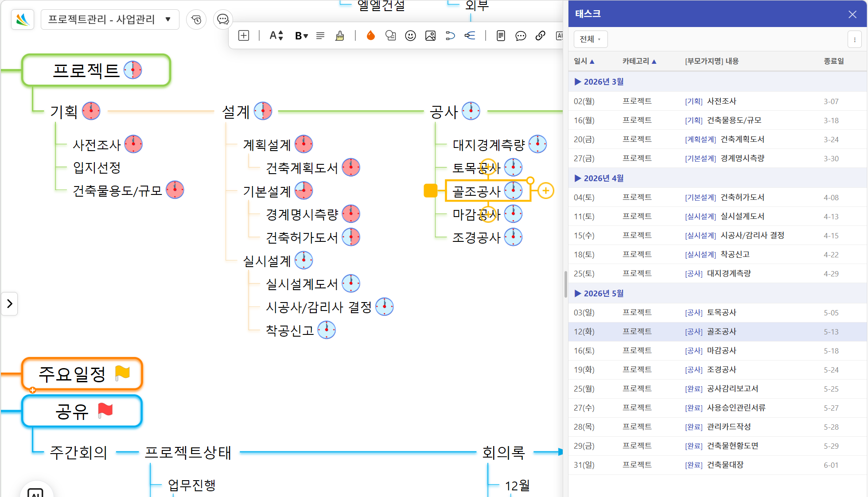Open the 프로젝트관리 - 사업관리 map dropdown
Viewport: 868px width, 497px height.
(110, 19)
